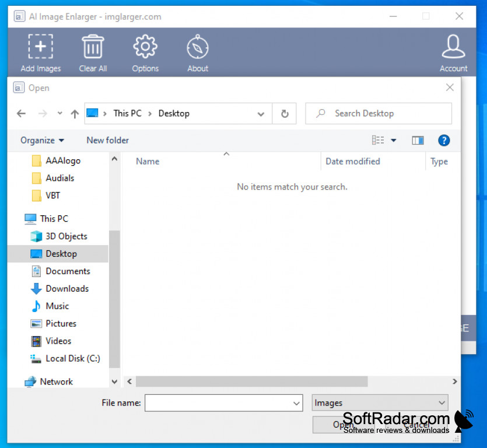Click the horizontal scrollbar in file list
This screenshot has width=487, height=448.
(252, 381)
